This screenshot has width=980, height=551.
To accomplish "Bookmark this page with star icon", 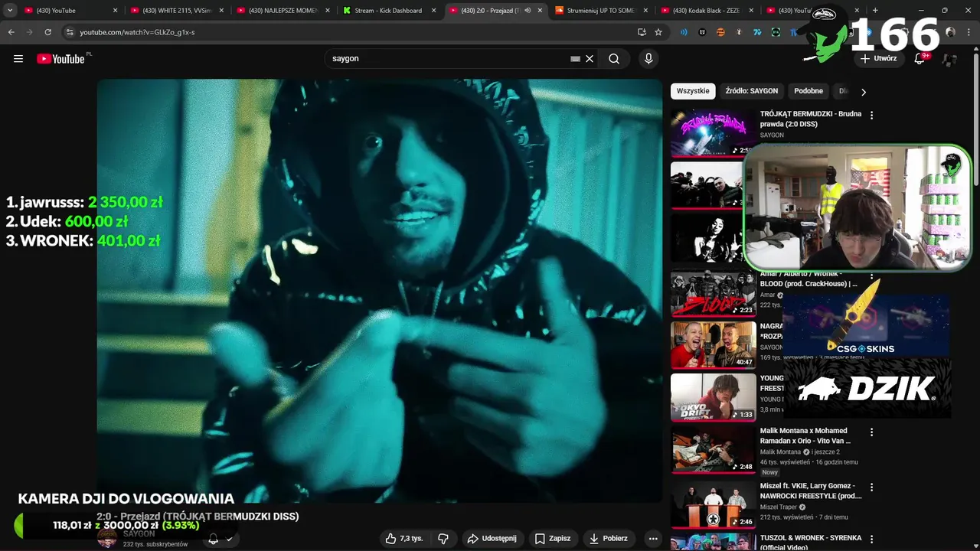I will (x=658, y=32).
